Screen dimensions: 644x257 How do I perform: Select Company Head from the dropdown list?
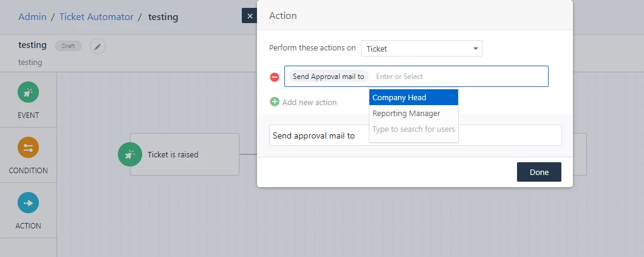414,98
